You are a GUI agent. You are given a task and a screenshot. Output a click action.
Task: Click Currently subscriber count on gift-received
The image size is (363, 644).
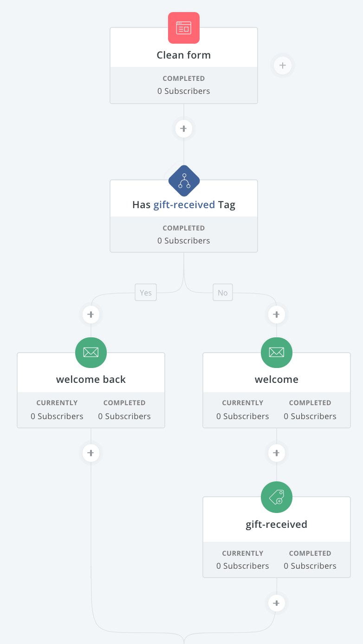pyautogui.click(x=242, y=566)
